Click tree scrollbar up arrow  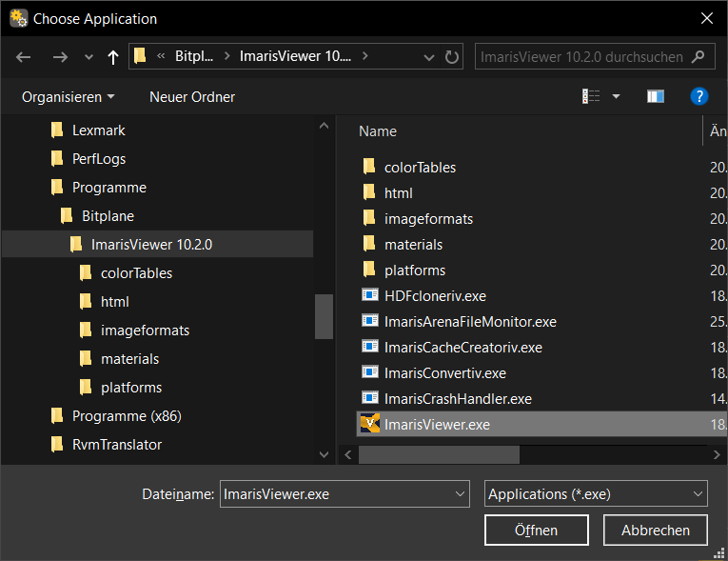click(325, 126)
